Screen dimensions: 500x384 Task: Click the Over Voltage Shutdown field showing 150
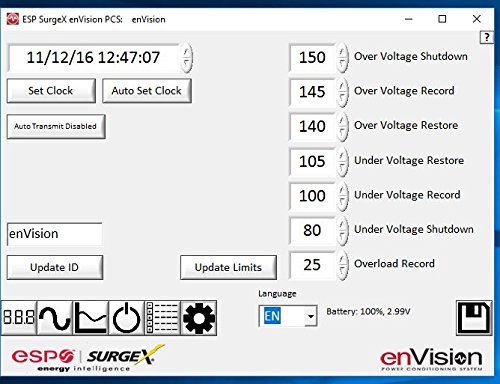[x=312, y=57]
